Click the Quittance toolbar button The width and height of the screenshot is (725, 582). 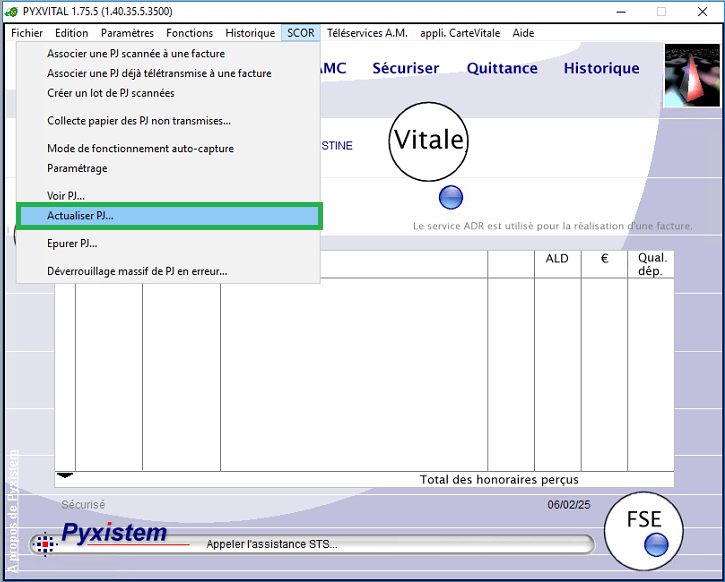pos(502,68)
